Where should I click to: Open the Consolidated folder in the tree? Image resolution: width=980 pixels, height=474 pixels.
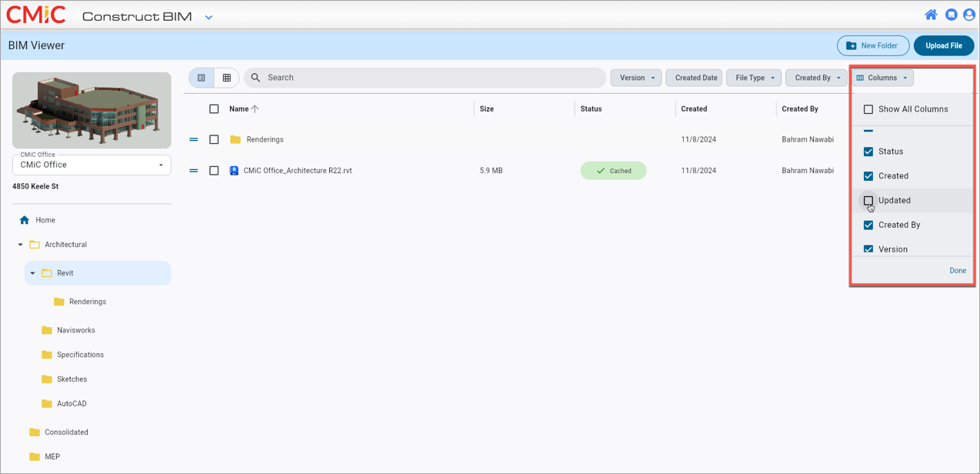tap(66, 432)
